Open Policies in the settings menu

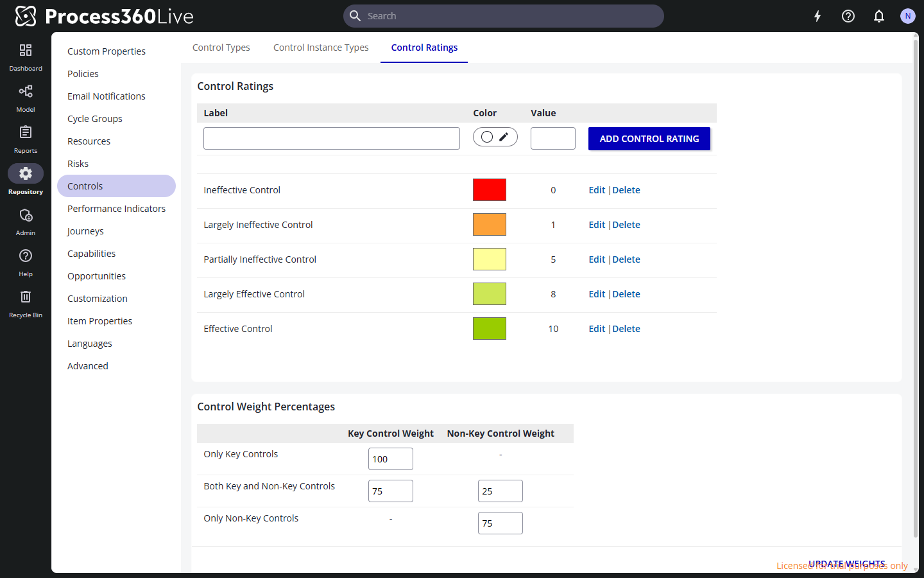(83, 74)
